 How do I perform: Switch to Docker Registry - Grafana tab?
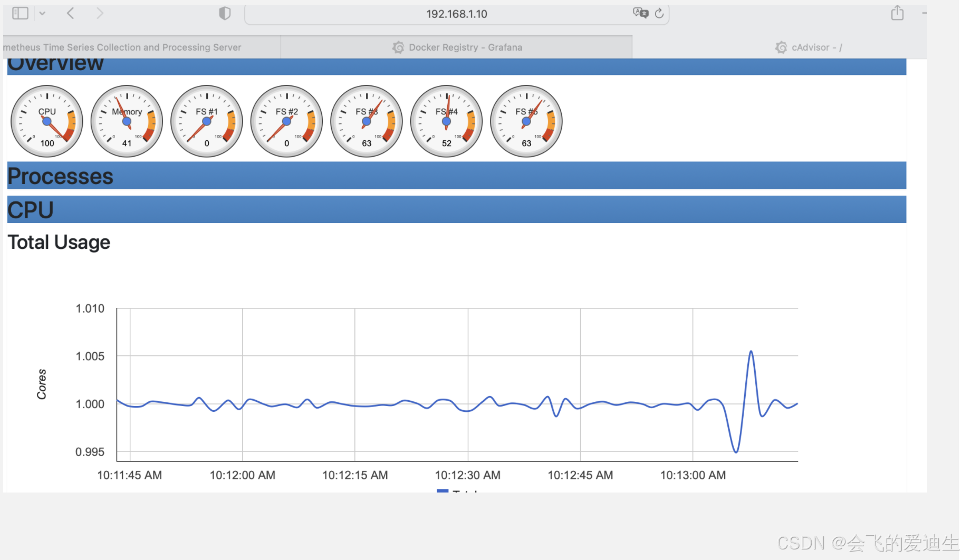pos(457,47)
